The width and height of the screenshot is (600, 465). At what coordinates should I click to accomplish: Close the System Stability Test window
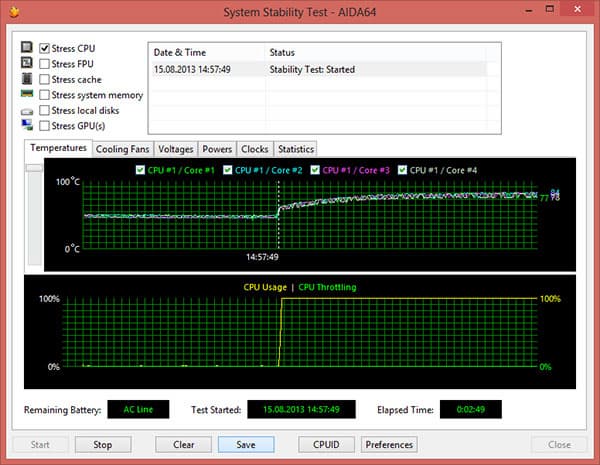coord(577,9)
